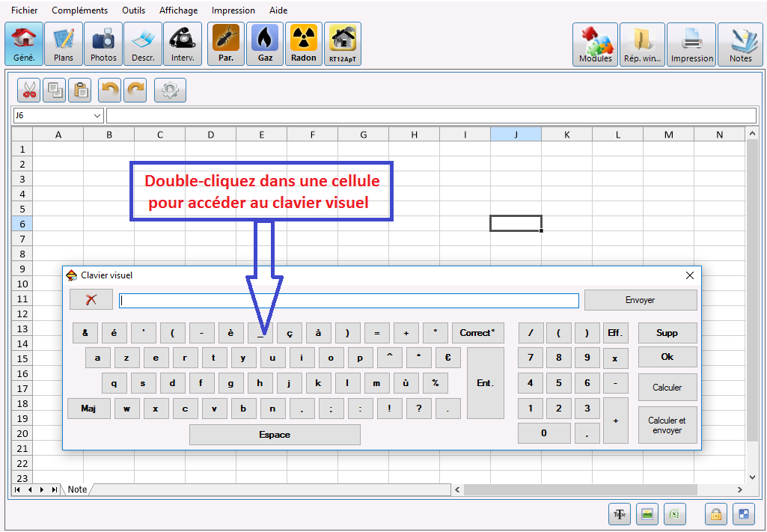Click the Envoyer button

coord(641,300)
